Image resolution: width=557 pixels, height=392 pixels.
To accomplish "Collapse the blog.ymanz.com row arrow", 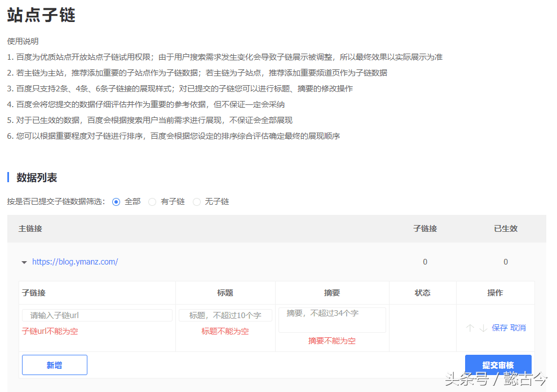I will click(x=24, y=262).
